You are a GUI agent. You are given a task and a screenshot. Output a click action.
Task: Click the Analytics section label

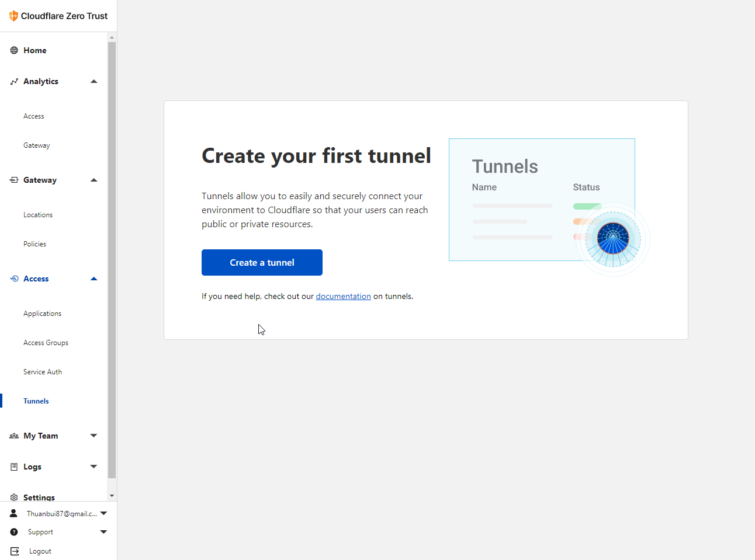pyautogui.click(x=41, y=81)
